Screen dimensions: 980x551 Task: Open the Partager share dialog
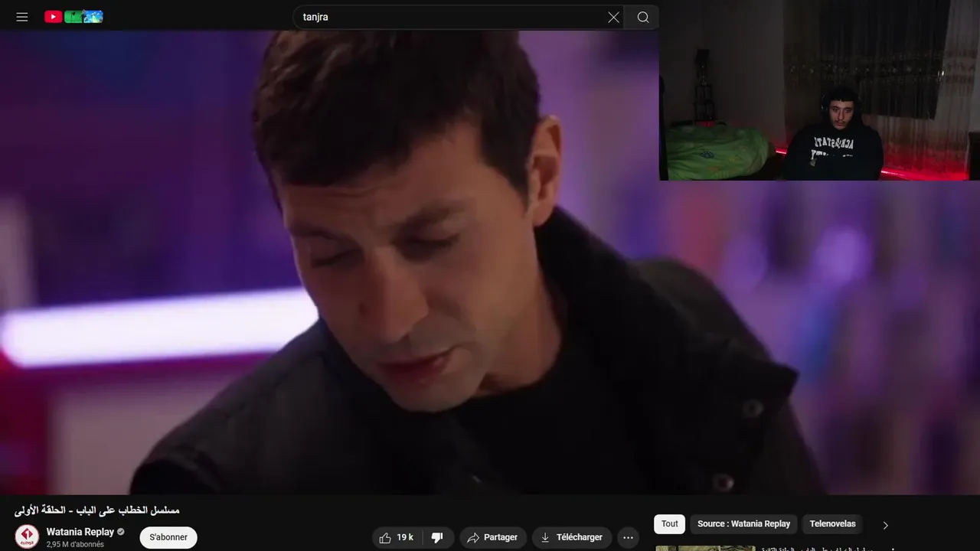[x=493, y=537]
